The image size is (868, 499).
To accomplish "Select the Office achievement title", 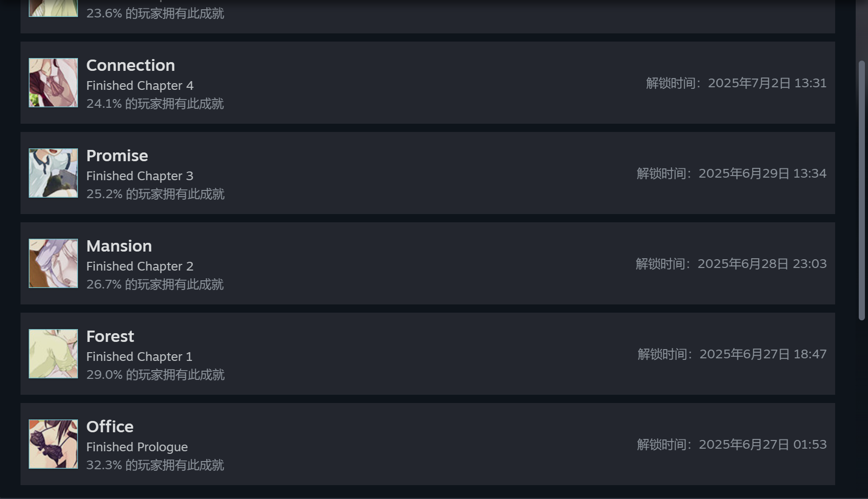I will click(x=110, y=427).
